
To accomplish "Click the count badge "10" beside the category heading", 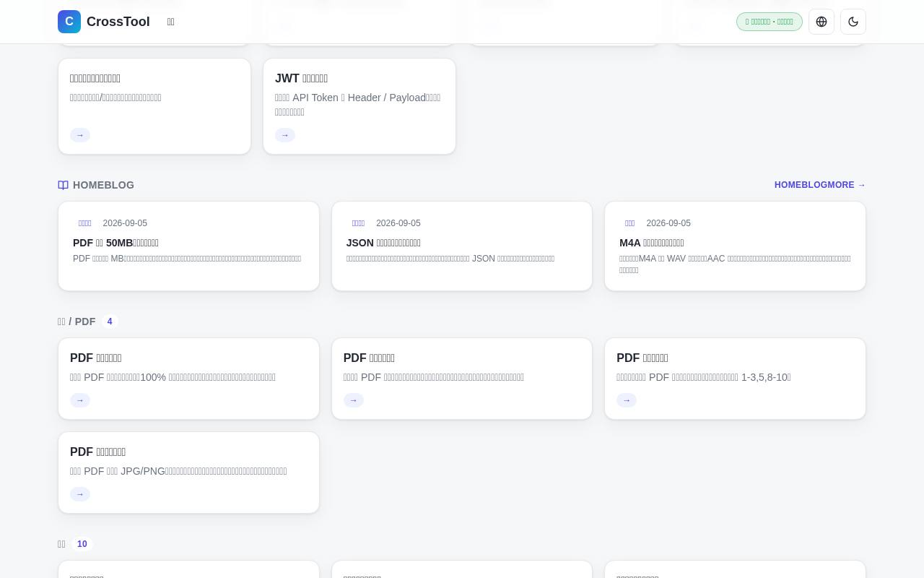I will tap(82, 544).
